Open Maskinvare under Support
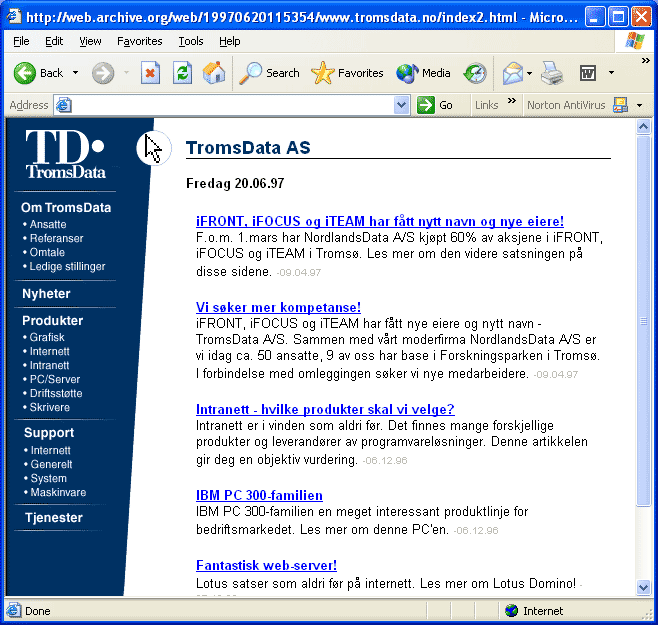 (x=58, y=492)
